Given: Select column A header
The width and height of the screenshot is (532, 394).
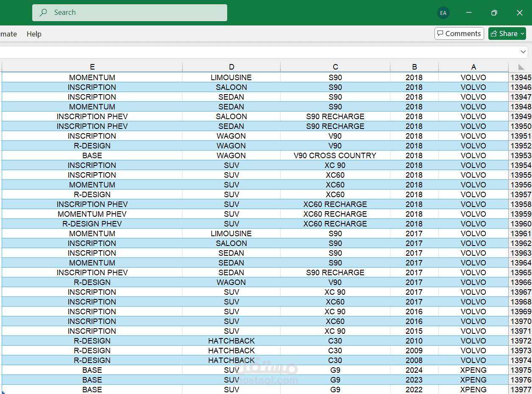Looking at the screenshot, I should point(474,67).
